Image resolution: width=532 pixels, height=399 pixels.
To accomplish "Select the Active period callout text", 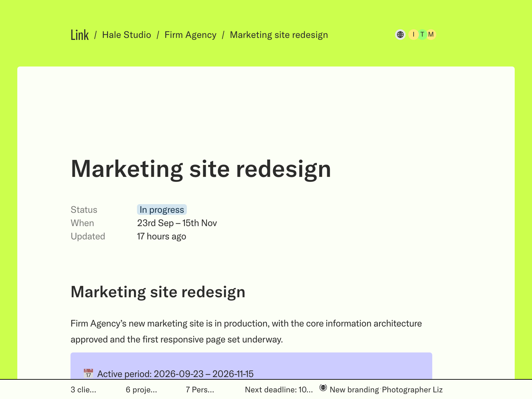I will point(175,374).
